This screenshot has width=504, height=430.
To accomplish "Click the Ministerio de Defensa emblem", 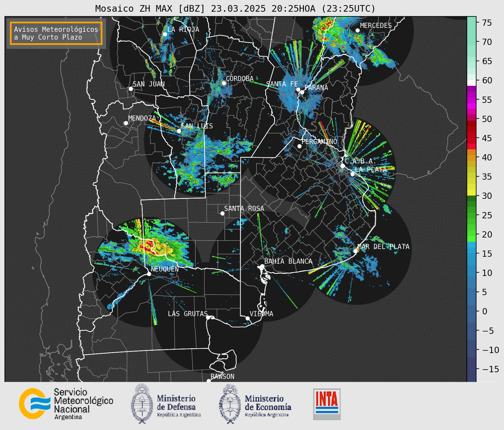I will 142,404.
